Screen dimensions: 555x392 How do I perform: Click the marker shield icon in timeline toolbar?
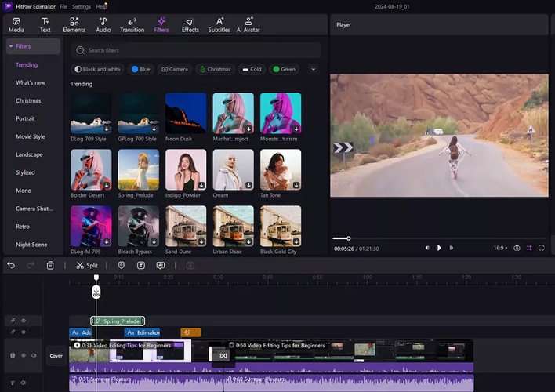(121, 265)
